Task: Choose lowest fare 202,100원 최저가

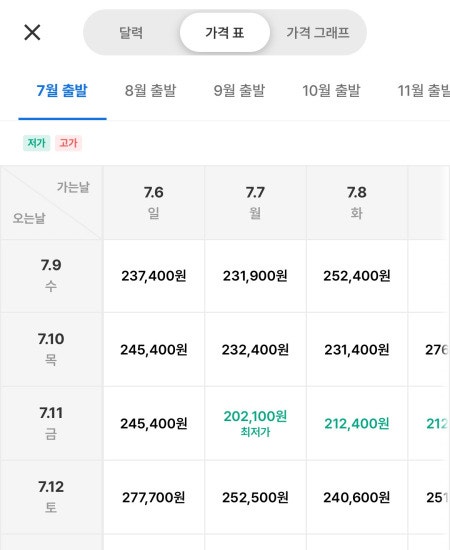Action: 255,423
